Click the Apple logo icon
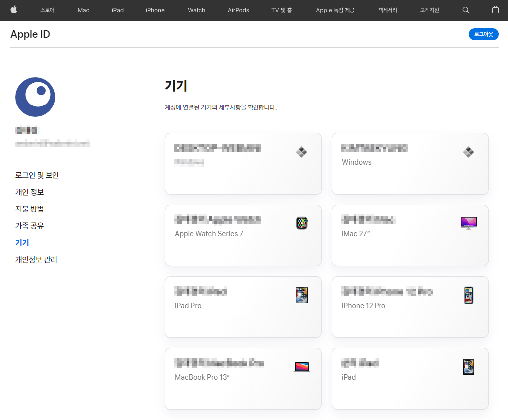The width and height of the screenshot is (508, 420). click(14, 10)
